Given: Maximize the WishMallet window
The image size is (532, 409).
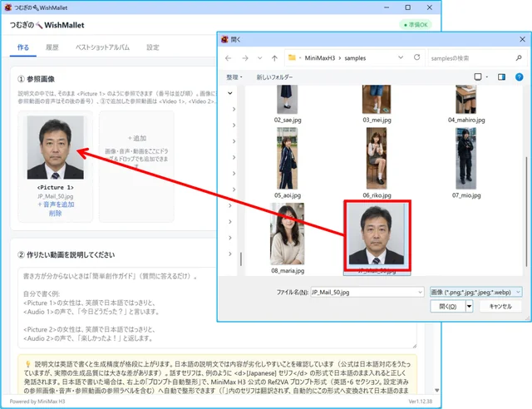Looking at the screenshot, I should 408,7.
